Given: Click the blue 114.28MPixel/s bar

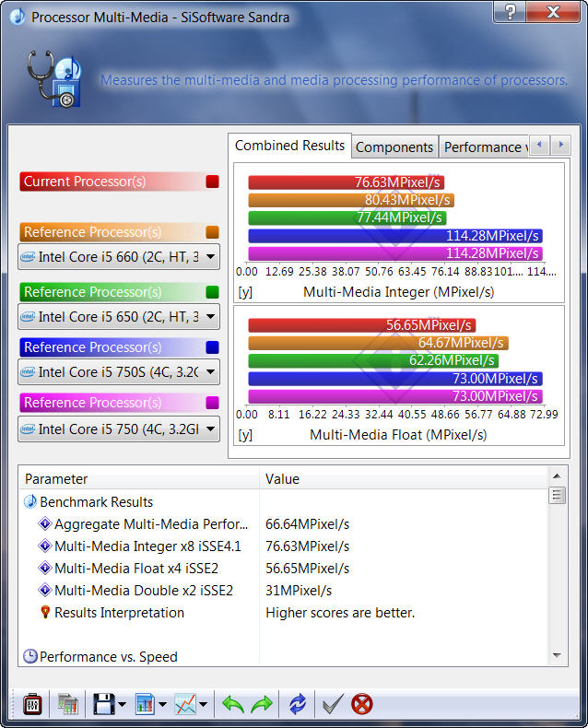Looking at the screenshot, I should click(395, 236).
